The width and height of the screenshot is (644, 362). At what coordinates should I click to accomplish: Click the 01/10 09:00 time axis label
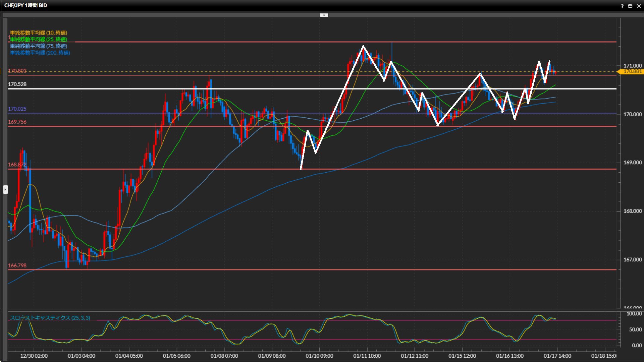(x=319, y=356)
